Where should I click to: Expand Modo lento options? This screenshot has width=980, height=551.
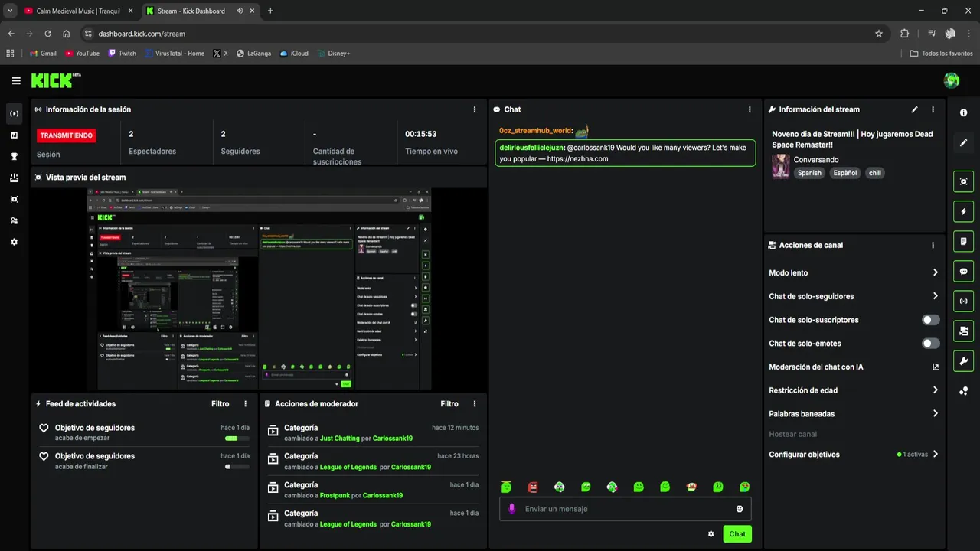936,272
